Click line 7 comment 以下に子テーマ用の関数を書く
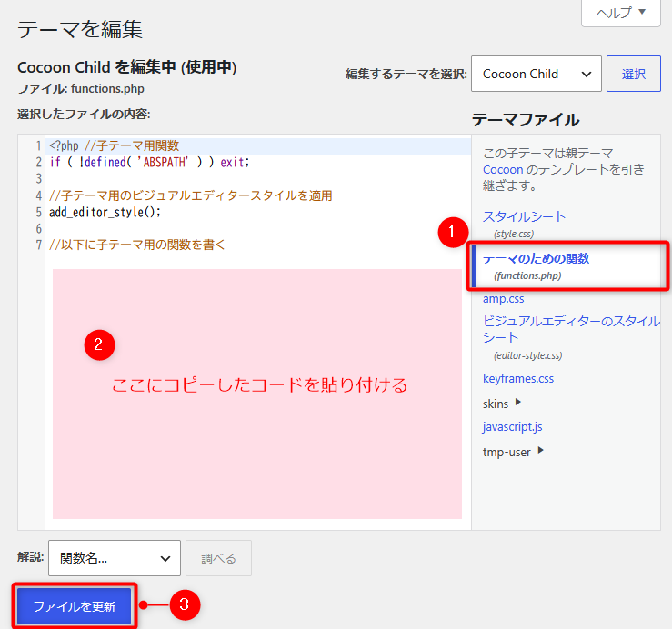Image resolution: width=672 pixels, height=629 pixels. [x=137, y=245]
